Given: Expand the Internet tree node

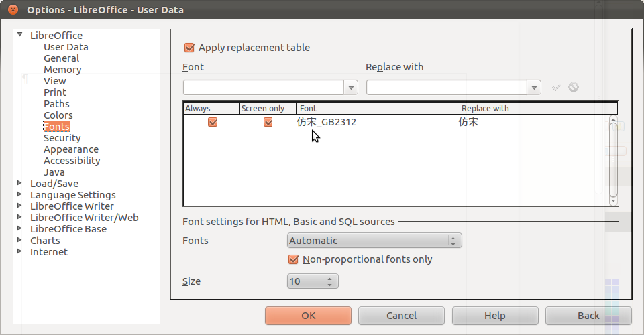Looking at the screenshot, I should click(x=19, y=251).
